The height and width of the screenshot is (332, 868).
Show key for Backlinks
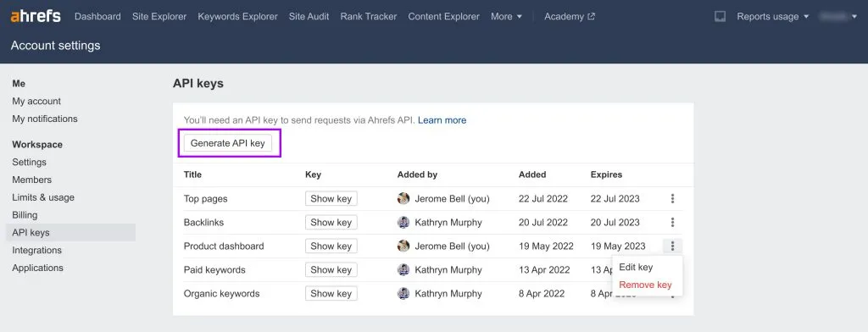pos(331,223)
